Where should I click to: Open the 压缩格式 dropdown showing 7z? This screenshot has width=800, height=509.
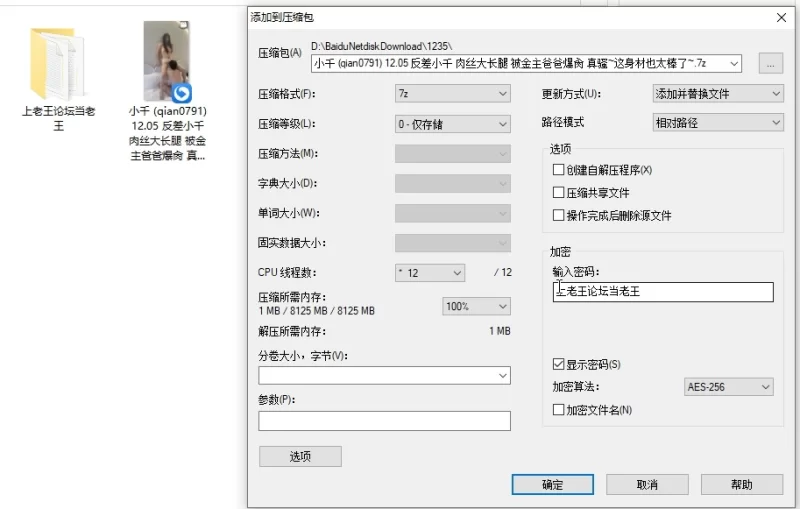[453, 94]
